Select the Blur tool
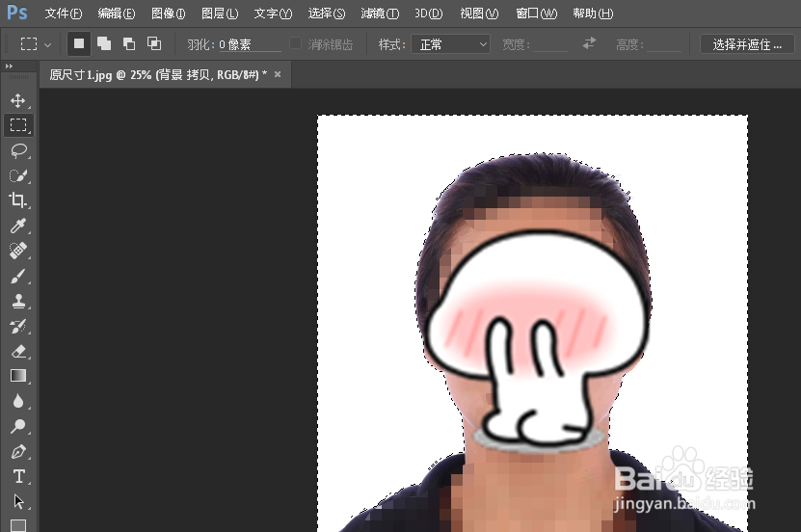The image size is (801, 532). tap(18, 401)
